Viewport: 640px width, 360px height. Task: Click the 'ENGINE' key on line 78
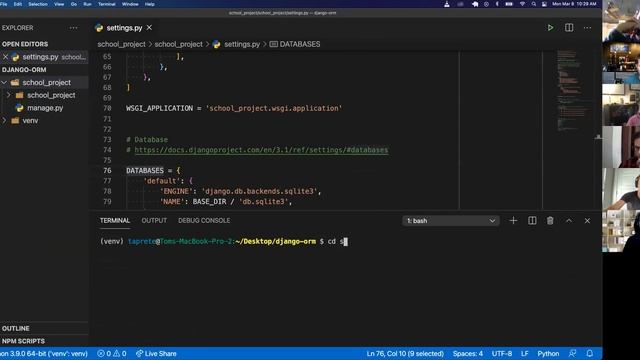click(176, 191)
